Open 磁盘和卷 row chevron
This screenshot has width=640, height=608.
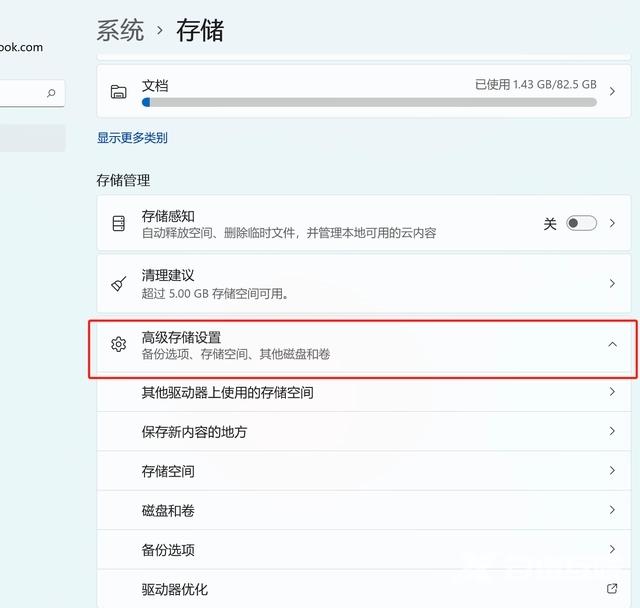point(612,510)
